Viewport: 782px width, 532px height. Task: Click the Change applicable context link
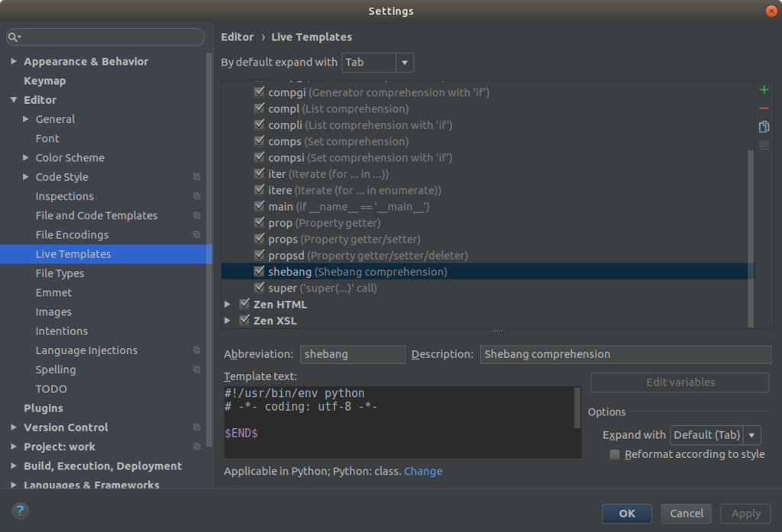(x=423, y=471)
